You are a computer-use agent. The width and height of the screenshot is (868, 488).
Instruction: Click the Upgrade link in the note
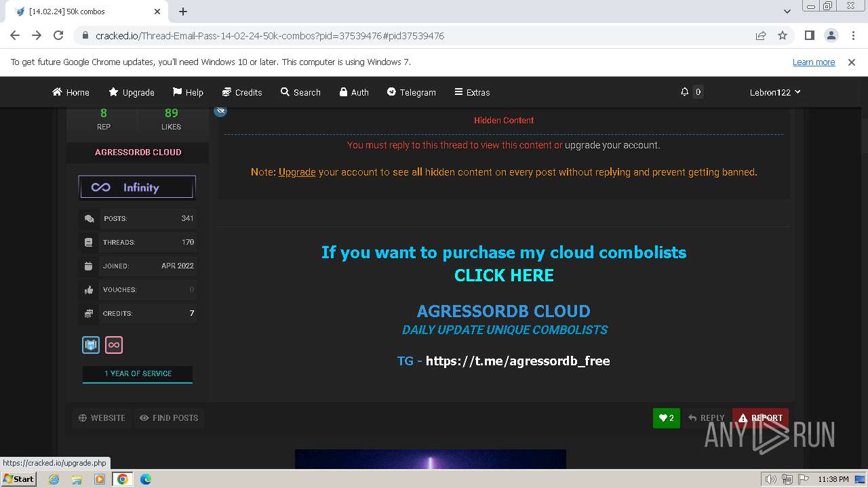[297, 172]
